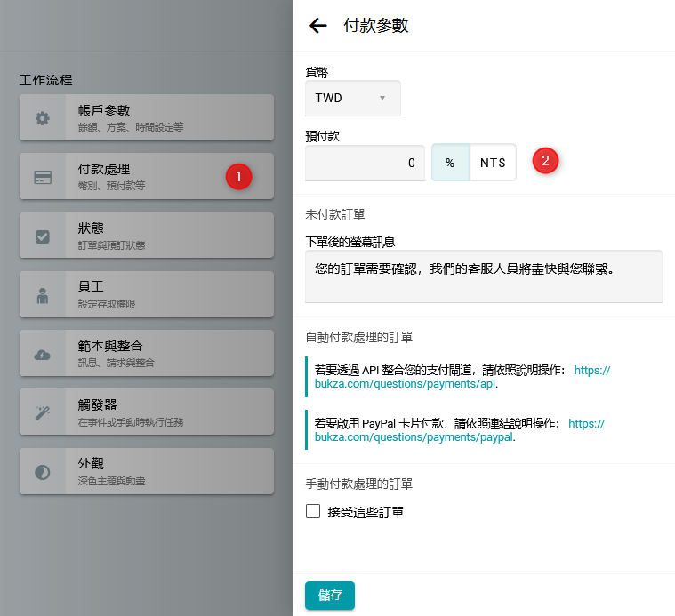Click the credit card icon for 付款處理
The height and width of the screenshot is (616, 675).
(x=43, y=177)
